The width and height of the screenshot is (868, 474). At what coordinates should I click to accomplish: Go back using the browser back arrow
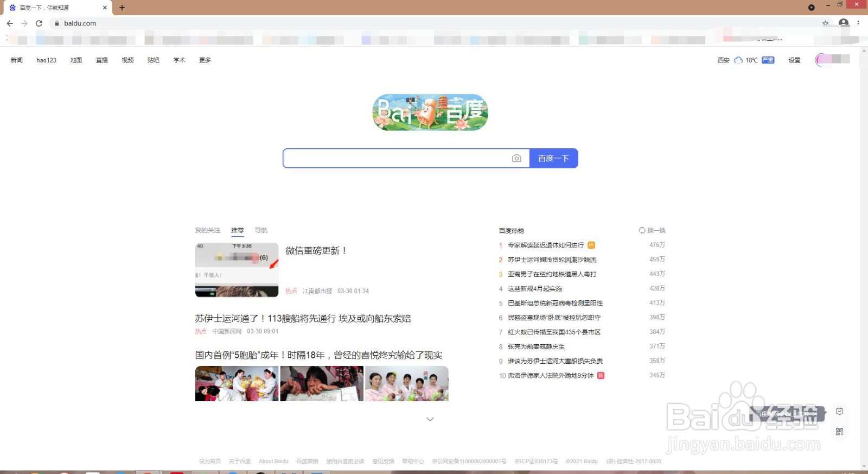[x=10, y=23]
